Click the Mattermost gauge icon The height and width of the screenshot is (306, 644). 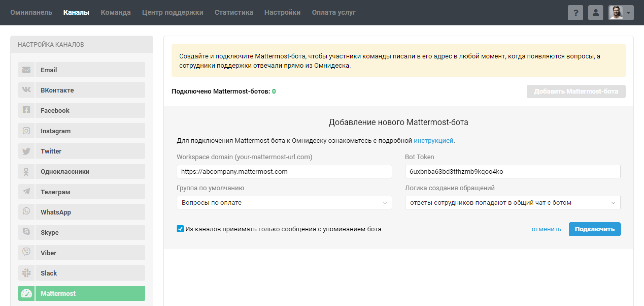26,293
